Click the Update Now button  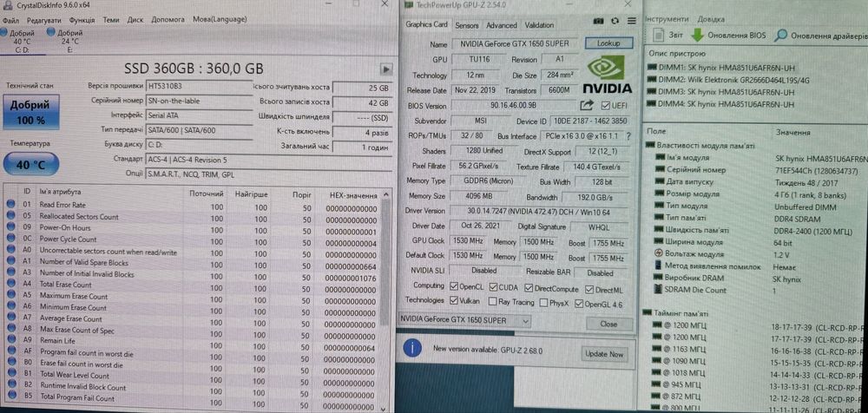click(x=604, y=353)
